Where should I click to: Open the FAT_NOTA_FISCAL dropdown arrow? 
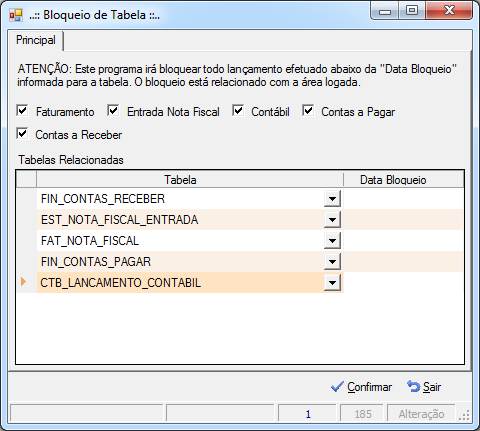pos(332,241)
